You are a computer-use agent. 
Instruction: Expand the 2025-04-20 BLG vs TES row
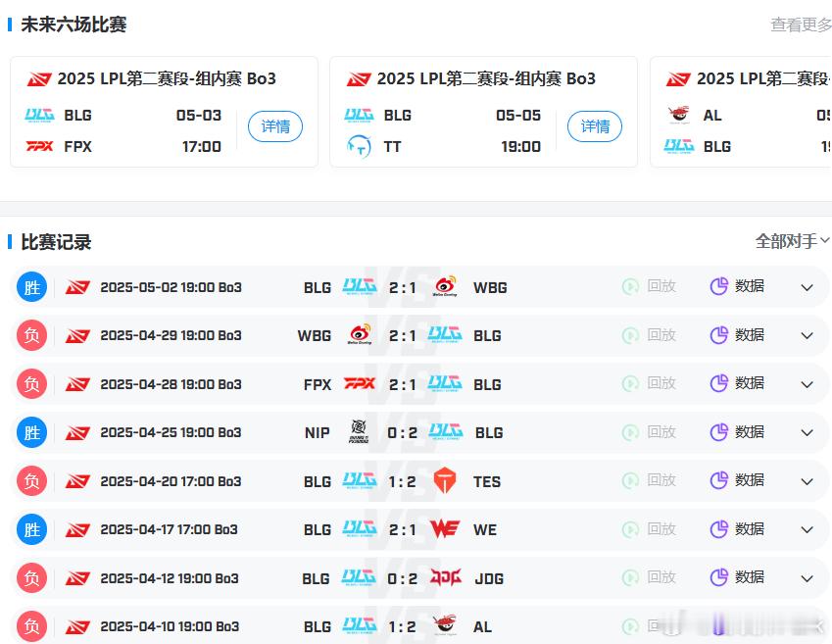(808, 481)
